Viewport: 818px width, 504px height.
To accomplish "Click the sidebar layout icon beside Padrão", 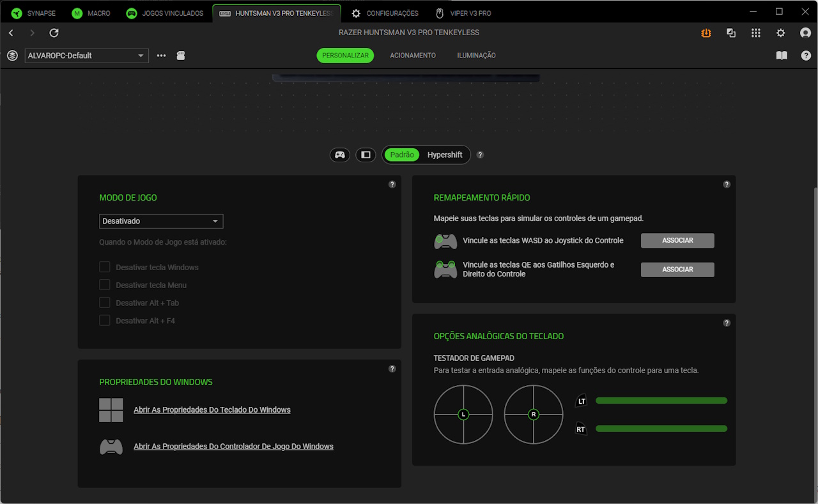I will click(366, 155).
